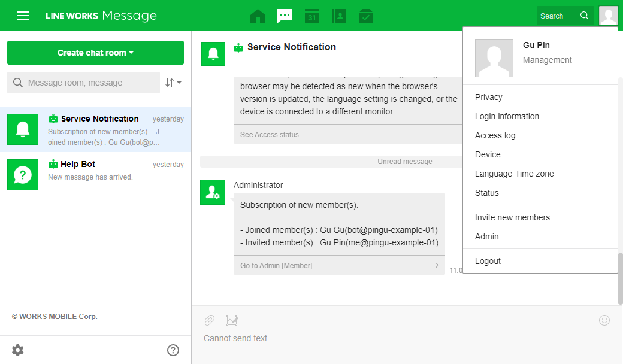Open the hamburger main menu
The height and width of the screenshot is (364, 623).
23,16
